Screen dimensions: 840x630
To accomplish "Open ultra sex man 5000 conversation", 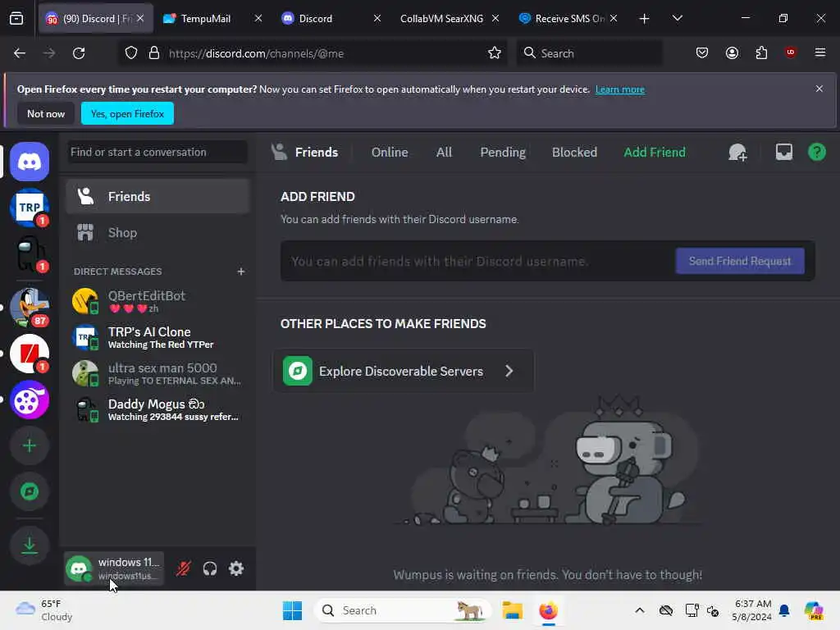I will pos(158,373).
